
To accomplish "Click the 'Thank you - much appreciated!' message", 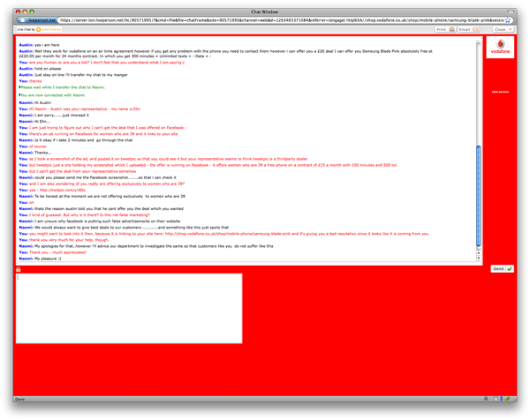I will tap(53, 252).
